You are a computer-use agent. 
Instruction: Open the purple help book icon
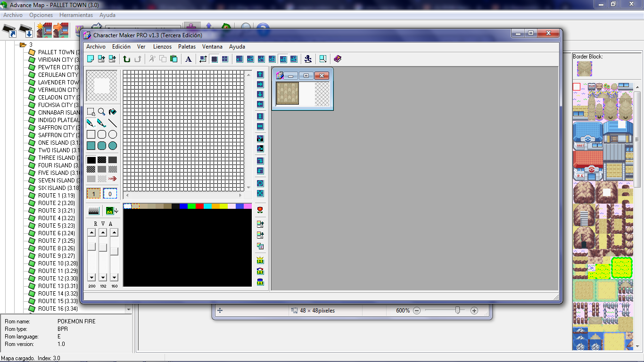coord(338,59)
